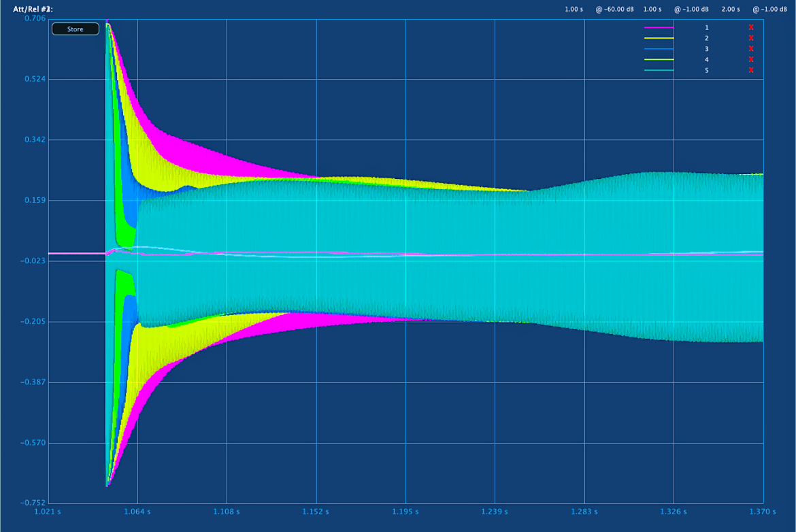Select the blue line swatch for trace 3
The image size is (796, 532).
[659, 49]
